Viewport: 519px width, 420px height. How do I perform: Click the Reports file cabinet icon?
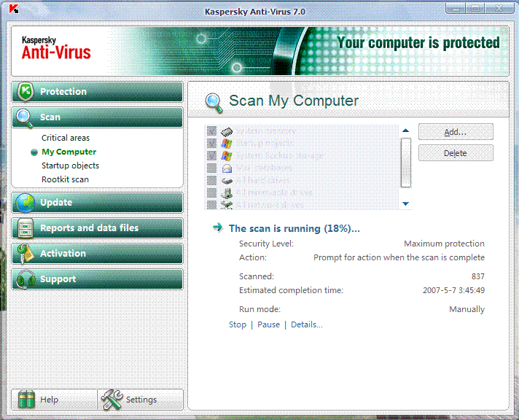[26, 228]
